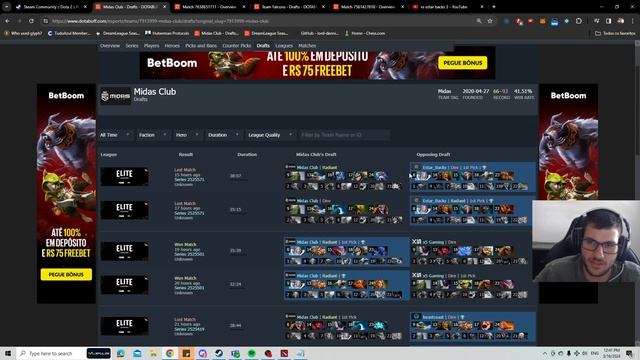
Task: Open the Windows Start menu
Action: [x=7, y=353]
